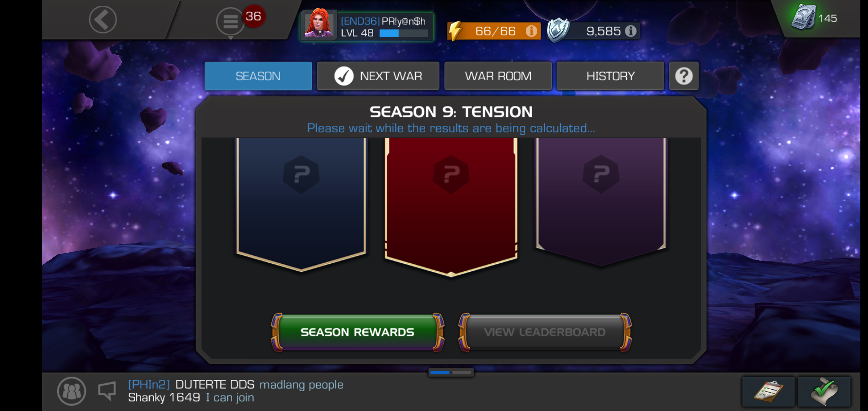The height and width of the screenshot is (411, 868).
Task: Open the units store showing 145
Action: pos(814,18)
